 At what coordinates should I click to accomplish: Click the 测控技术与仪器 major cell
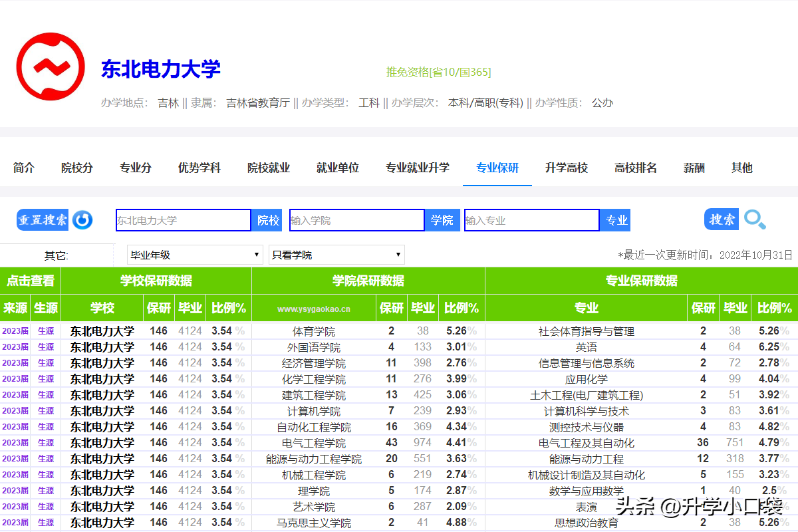click(x=587, y=427)
